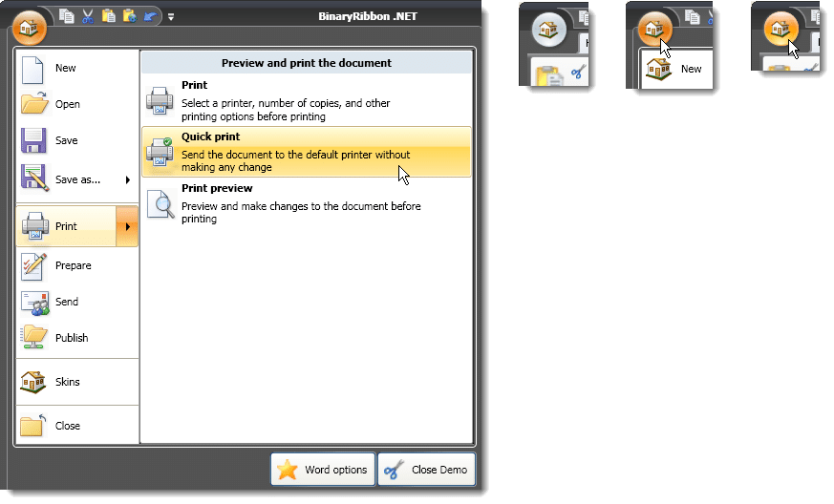This screenshot has width=834, height=504.
Task: Click the Paste clipboard icon in main window's toolbar
Action: click(x=109, y=16)
